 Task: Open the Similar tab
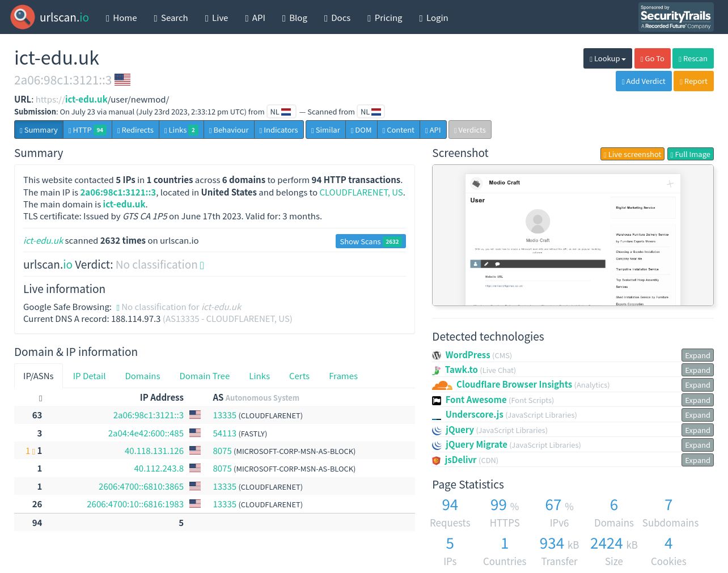coord(325,130)
